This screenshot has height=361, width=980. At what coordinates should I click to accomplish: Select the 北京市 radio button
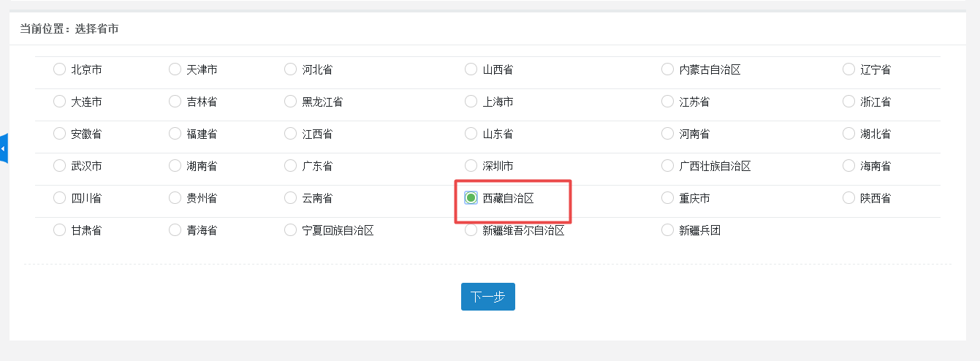[59, 69]
